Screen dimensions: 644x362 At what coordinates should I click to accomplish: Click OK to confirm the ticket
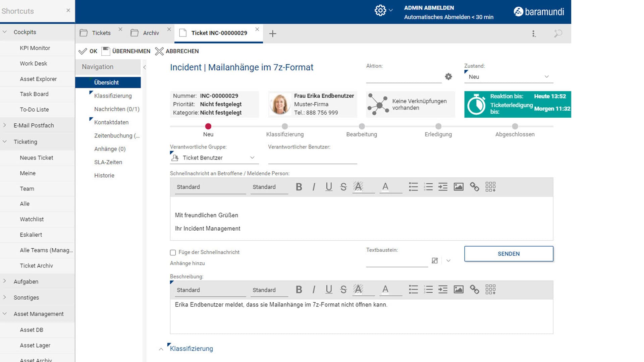click(88, 51)
